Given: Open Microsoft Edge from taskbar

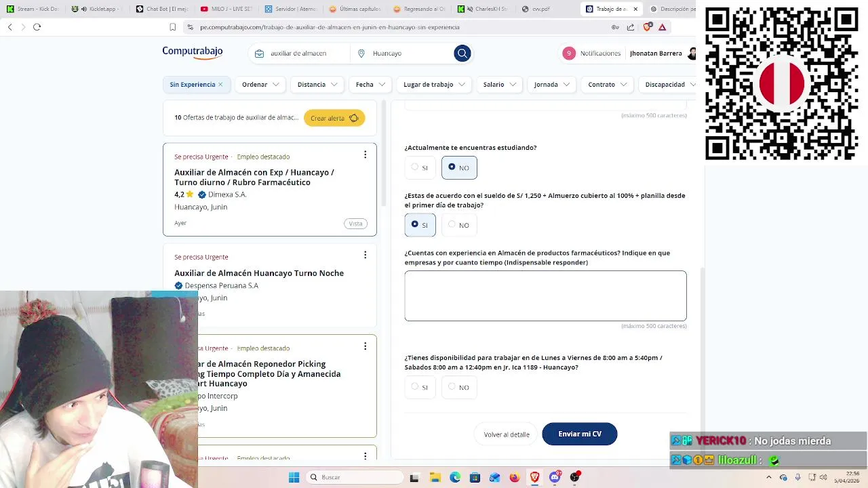Looking at the screenshot, I should point(455,477).
